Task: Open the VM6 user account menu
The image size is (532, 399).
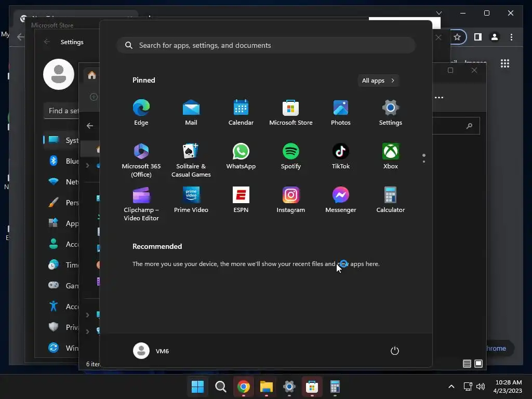Action: 151,351
